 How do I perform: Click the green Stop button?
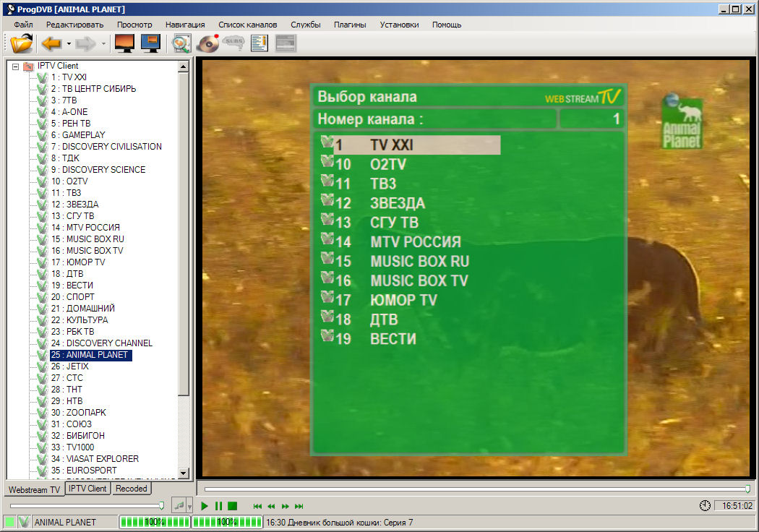[232, 507]
